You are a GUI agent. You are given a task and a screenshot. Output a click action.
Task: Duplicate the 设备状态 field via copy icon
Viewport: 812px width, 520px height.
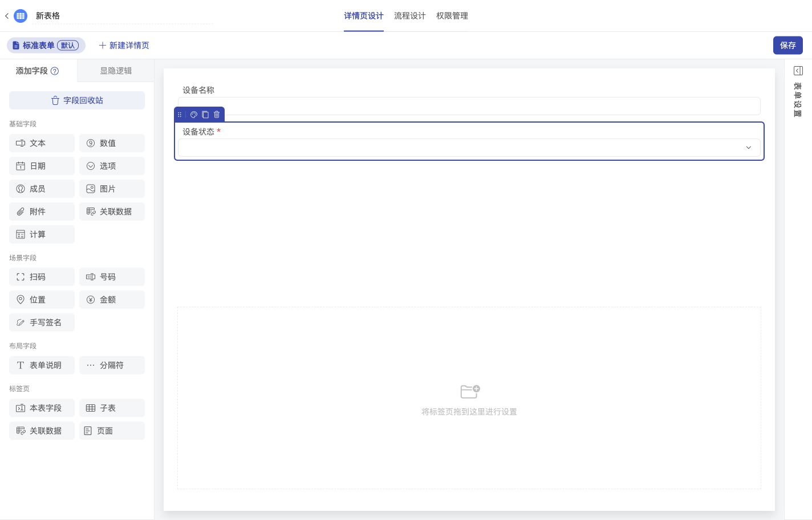[x=205, y=114]
